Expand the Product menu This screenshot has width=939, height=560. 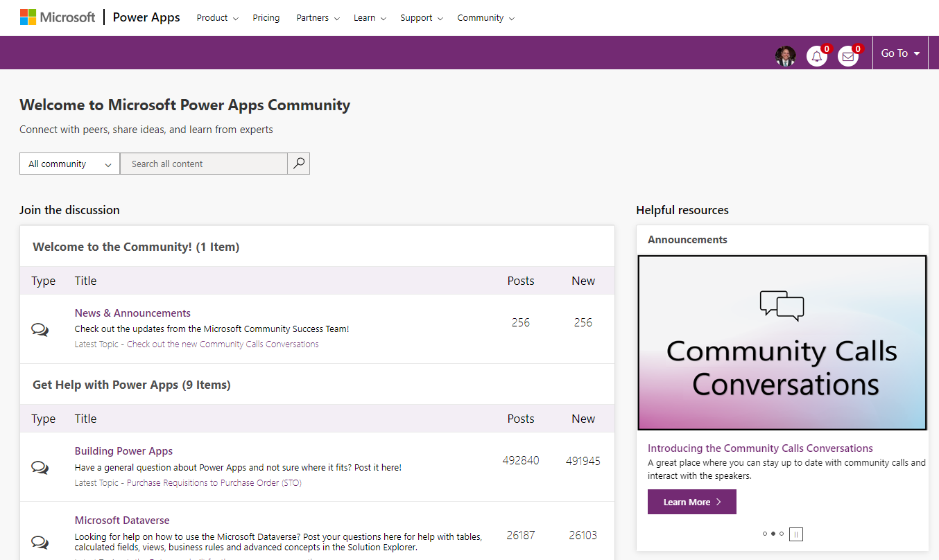pos(217,18)
